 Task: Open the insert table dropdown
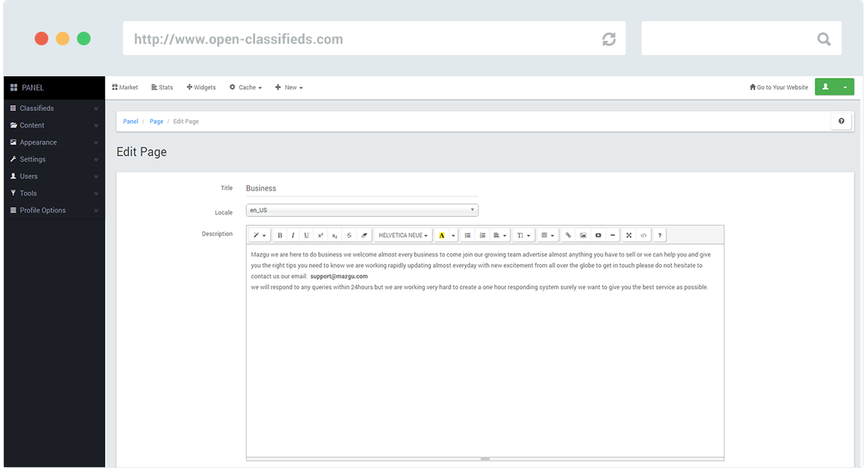pos(547,236)
